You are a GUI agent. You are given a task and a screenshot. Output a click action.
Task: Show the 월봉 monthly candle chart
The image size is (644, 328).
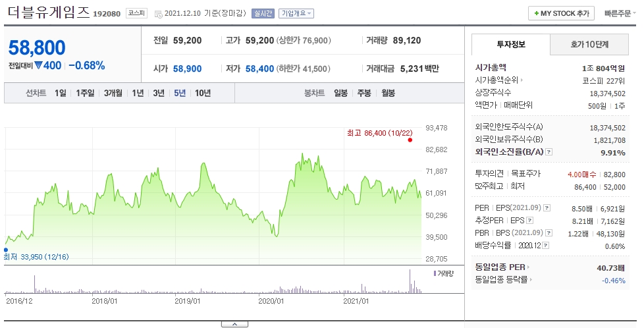(x=388, y=94)
